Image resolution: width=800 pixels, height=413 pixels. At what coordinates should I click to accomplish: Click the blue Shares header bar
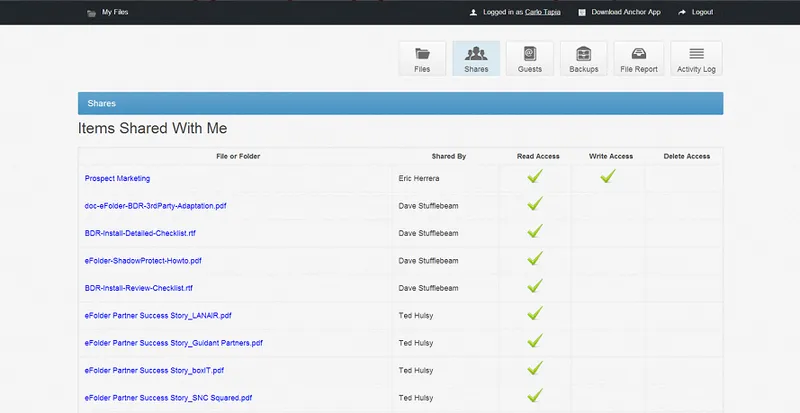(401, 103)
